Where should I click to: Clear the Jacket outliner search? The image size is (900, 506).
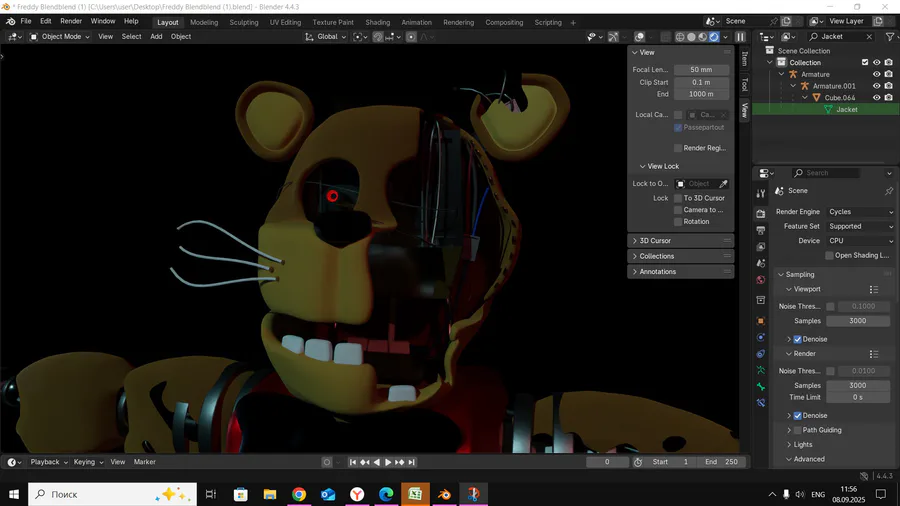(869, 37)
